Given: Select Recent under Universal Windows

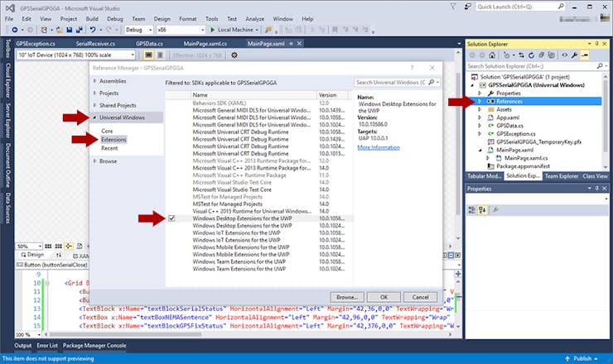Looking at the screenshot, I should click(x=109, y=148).
